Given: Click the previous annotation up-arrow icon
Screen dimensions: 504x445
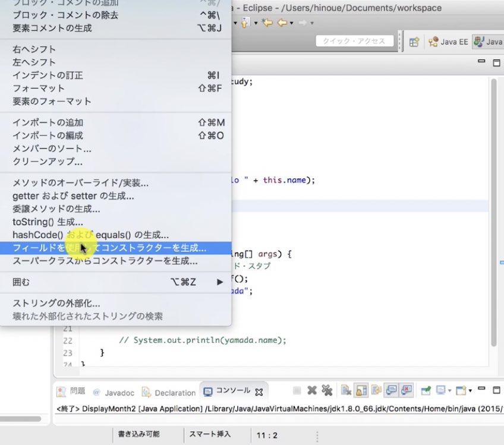Looking at the screenshot, I should 245,23.
